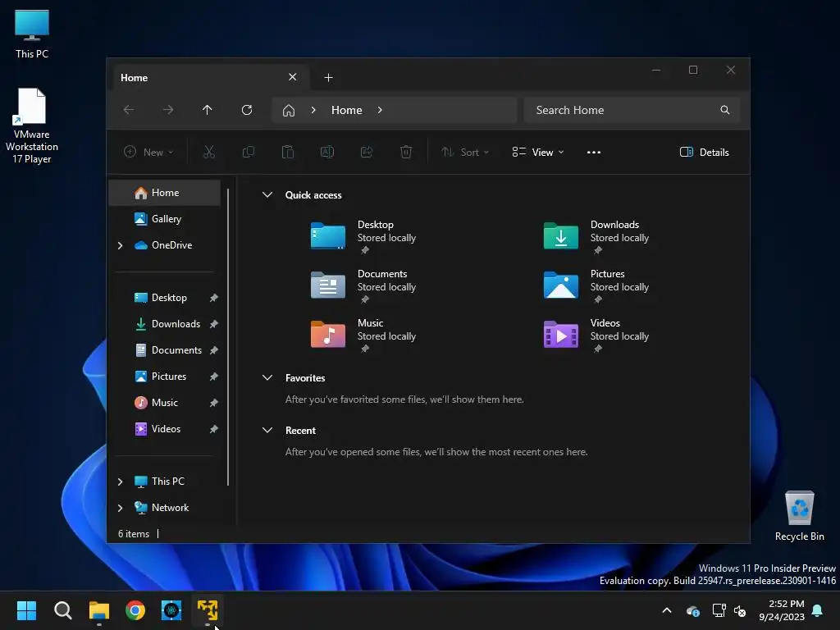
Task: Click the navigation pane scrollbar
Action: pyautogui.click(x=228, y=337)
